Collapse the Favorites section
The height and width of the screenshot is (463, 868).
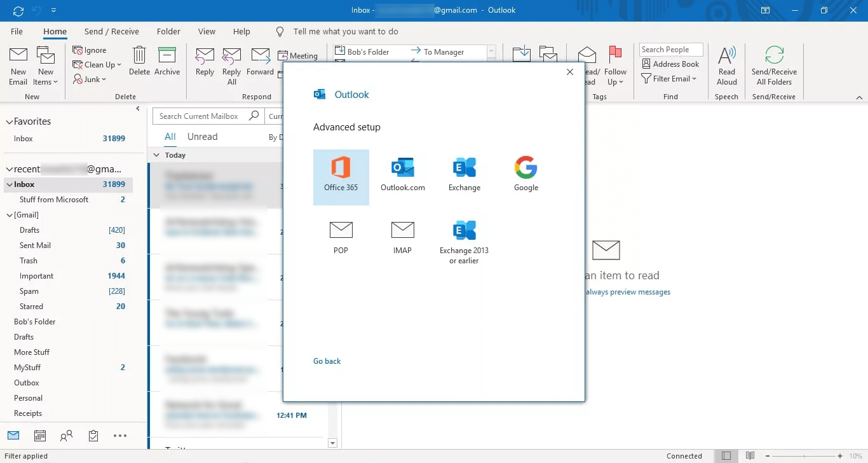[9, 121]
